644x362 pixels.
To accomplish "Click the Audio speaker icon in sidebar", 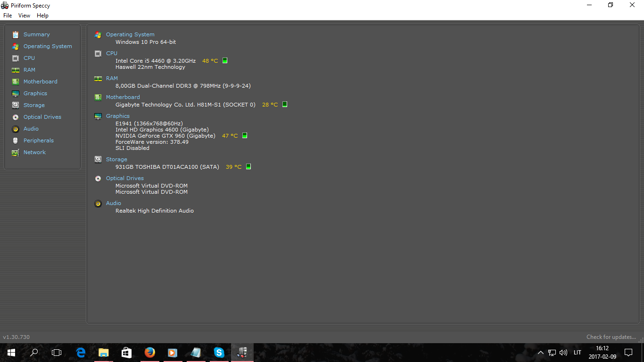I will [x=16, y=129].
